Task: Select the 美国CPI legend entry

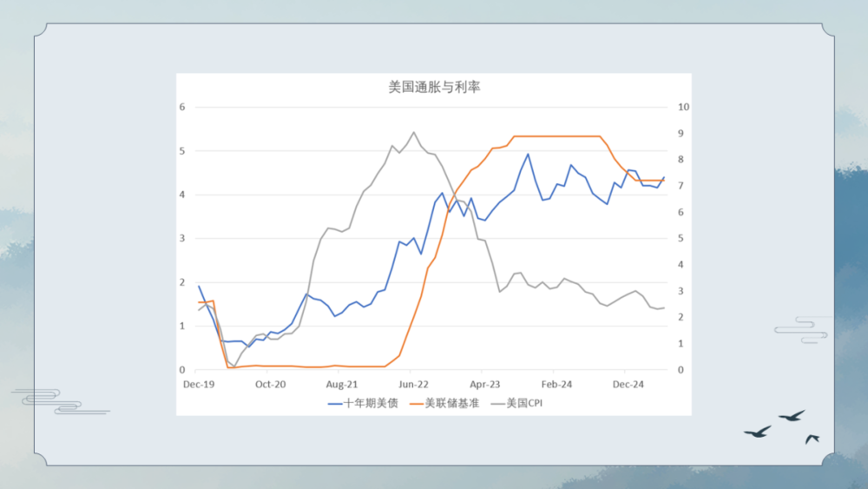Action: click(525, 403)
